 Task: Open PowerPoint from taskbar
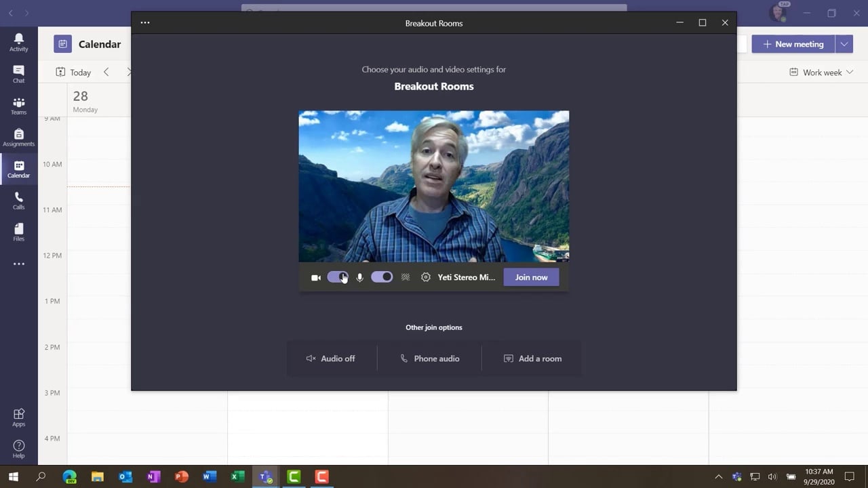click(182, 476)
